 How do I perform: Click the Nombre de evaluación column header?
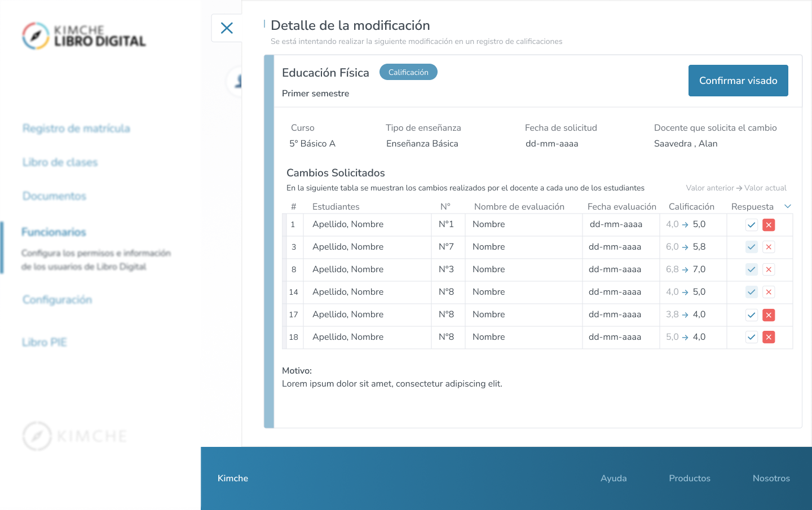click(x=519, y=207)
